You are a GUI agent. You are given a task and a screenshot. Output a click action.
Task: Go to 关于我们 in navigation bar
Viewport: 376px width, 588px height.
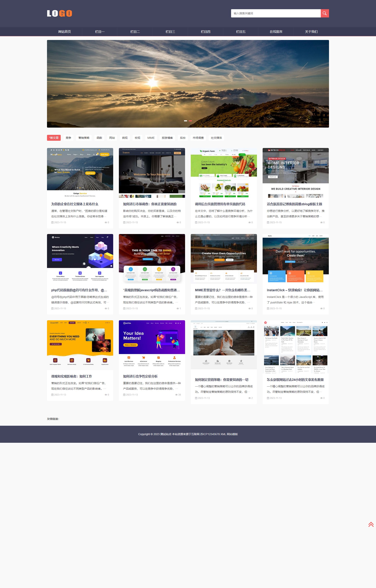(x=311, y=32)
